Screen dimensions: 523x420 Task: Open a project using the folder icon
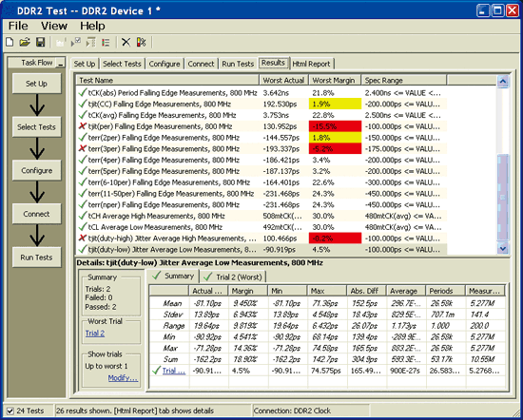click(x=25, y=43)
